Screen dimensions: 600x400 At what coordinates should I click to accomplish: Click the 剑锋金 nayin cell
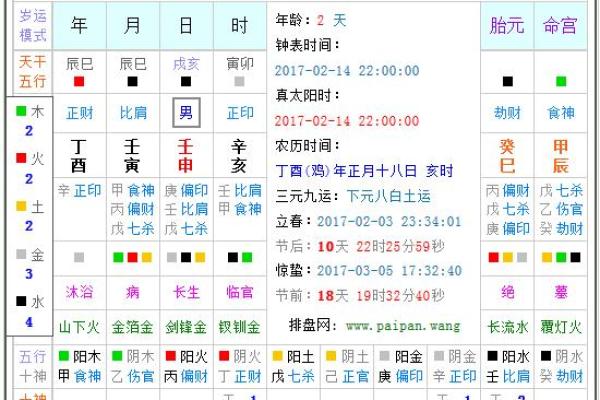[x=185, y=326]
